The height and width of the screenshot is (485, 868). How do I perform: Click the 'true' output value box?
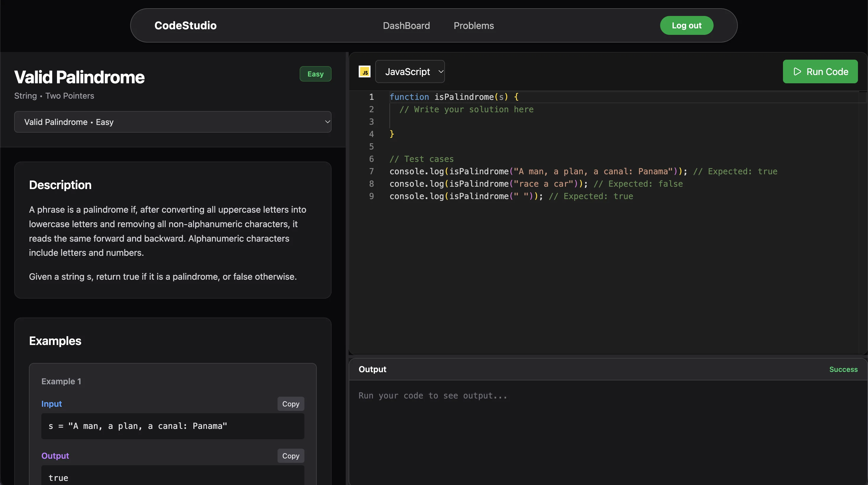(x=172, y=475)
